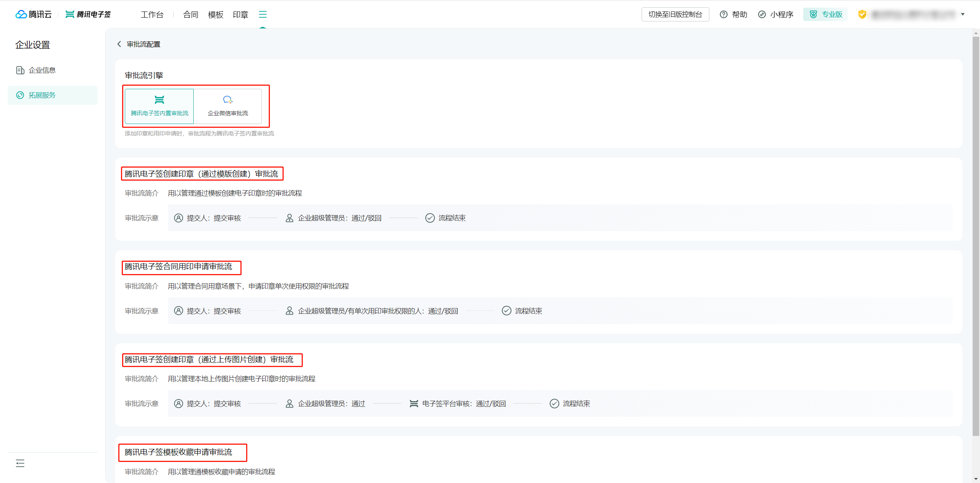Screen dimensions: 980x483
Task: Expand the account dropdown arrow
Action: click(x=963, y=15)
